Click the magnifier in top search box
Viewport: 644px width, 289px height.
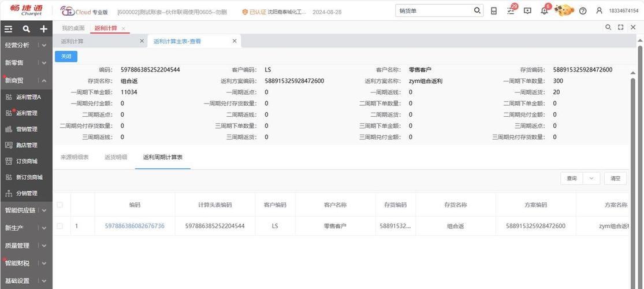pos(477,10)
